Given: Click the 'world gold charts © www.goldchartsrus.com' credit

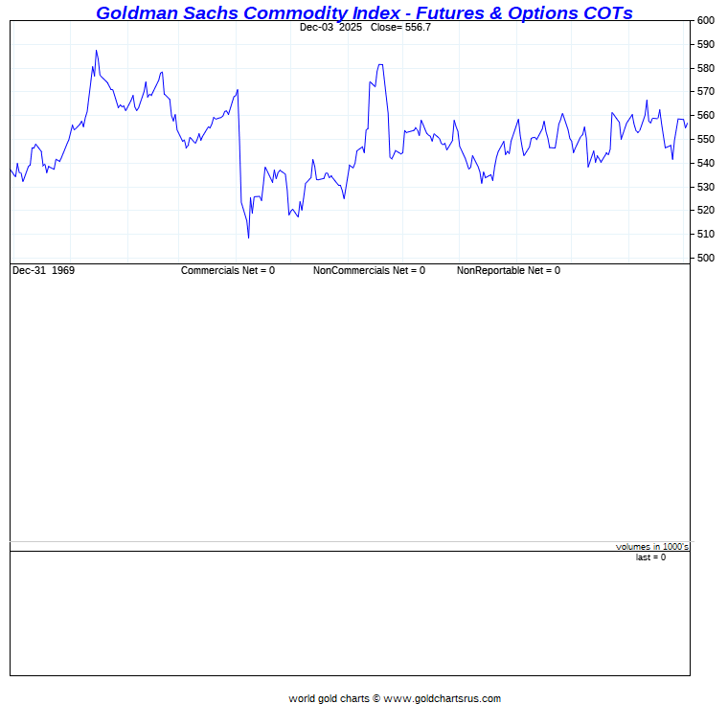Looking at the screenshot, I should (x=395, y=698).
